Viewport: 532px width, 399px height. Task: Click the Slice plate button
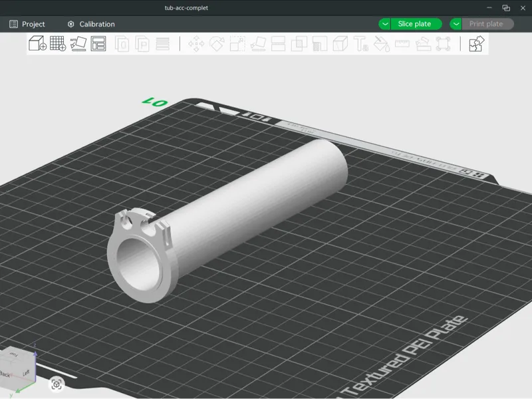(x=416, y=24)
